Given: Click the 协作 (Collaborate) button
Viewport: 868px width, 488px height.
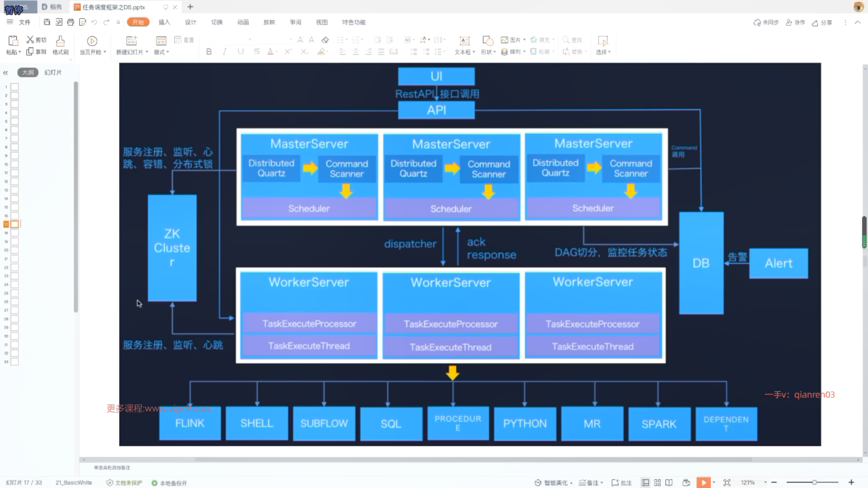Looking at the screenshot, I should (796, 23).
